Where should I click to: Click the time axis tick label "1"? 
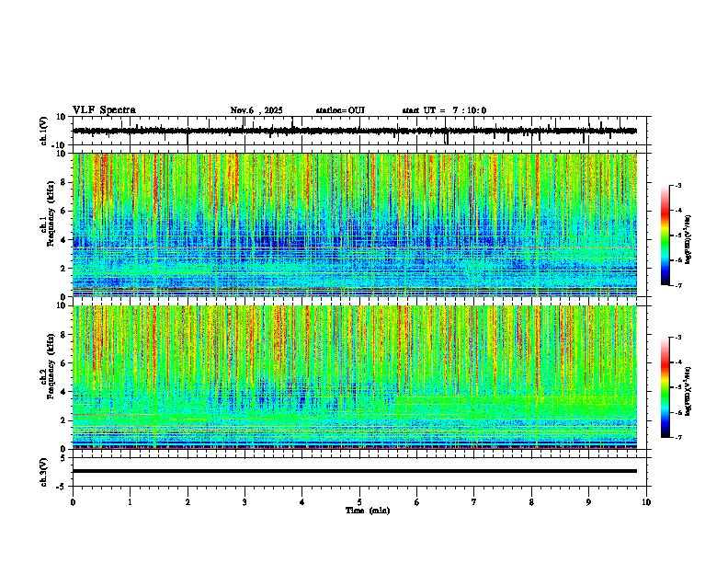pyautogui.click(x=130, y=502)
